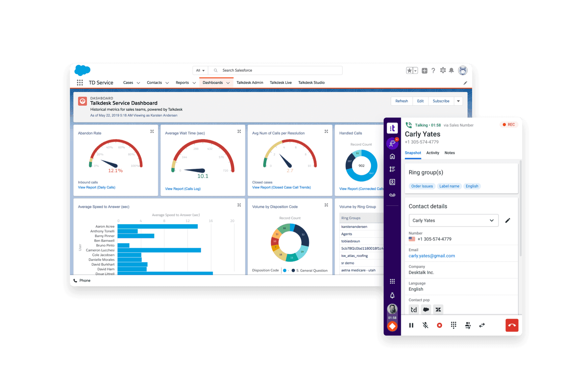Open the Salesforce contact pop icon
588x392 pixels.
point(426,310)
